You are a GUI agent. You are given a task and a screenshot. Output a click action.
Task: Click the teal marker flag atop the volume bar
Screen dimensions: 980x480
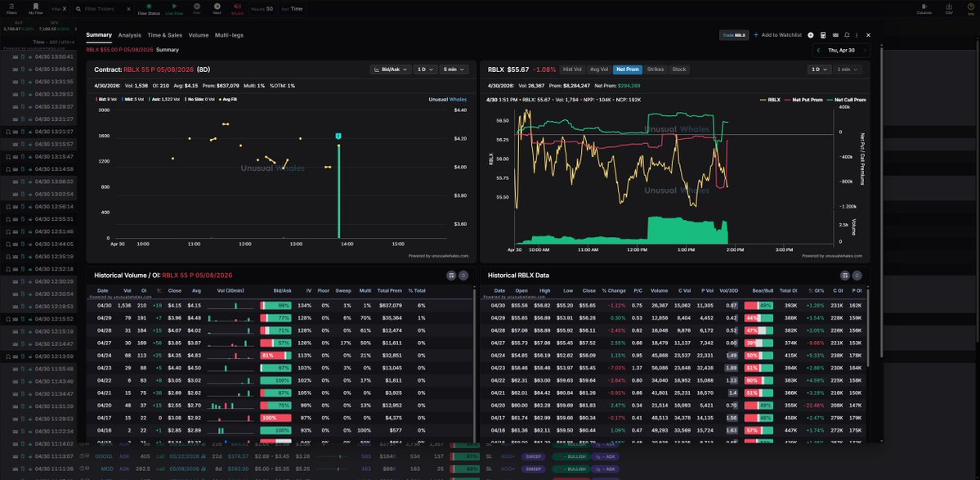tap(338, 137)
